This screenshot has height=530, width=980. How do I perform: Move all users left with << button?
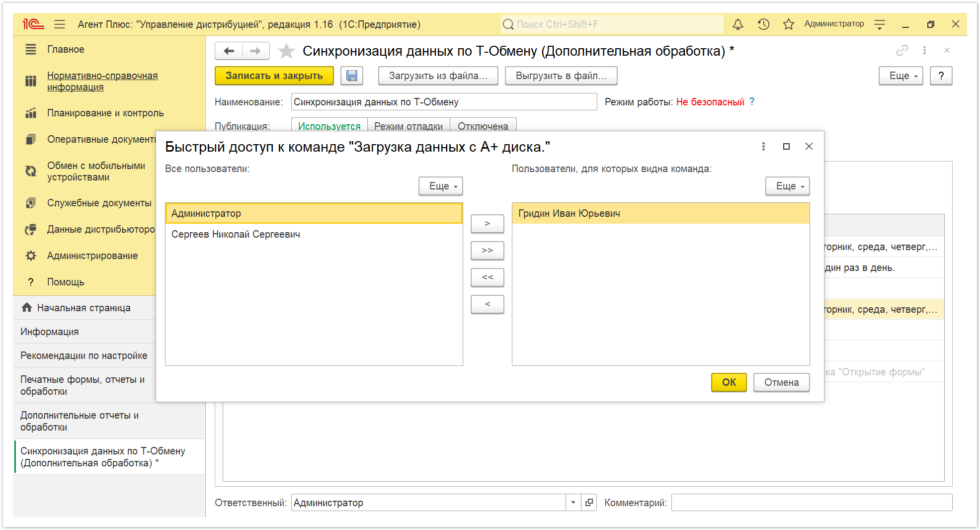(487, 277)
